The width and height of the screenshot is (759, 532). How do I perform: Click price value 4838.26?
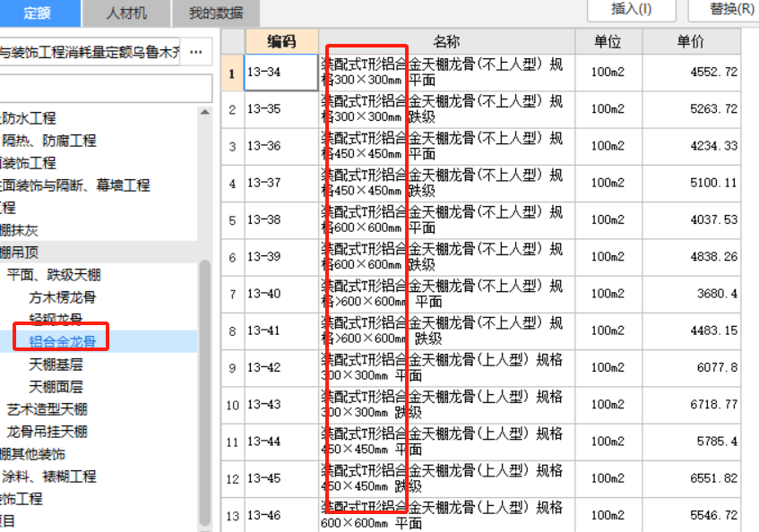click(x=713, y=257)
